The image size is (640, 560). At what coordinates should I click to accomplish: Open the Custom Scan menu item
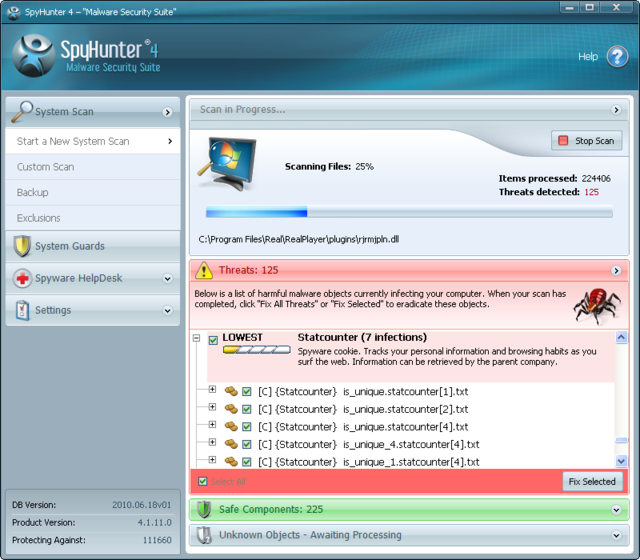pyautogui.click(x=93, y=167)
